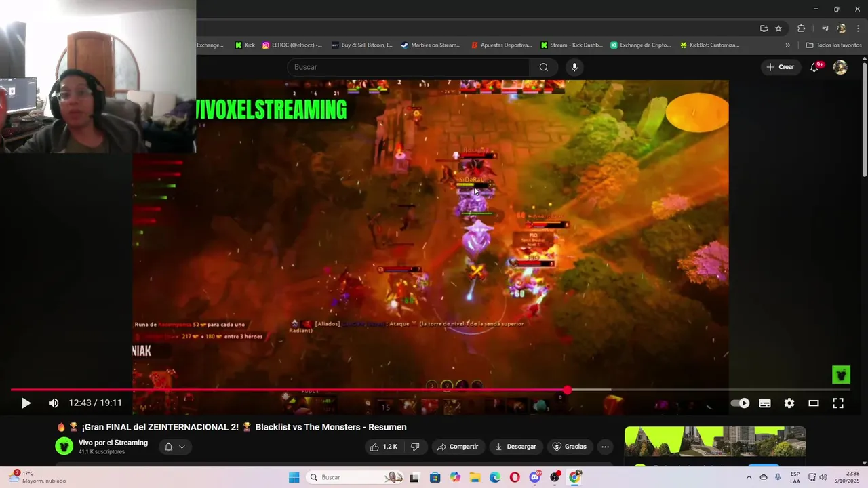Open the ELTIOC bookmark
This screenshot has width=868, height=488.
click(x=292, y=45)
